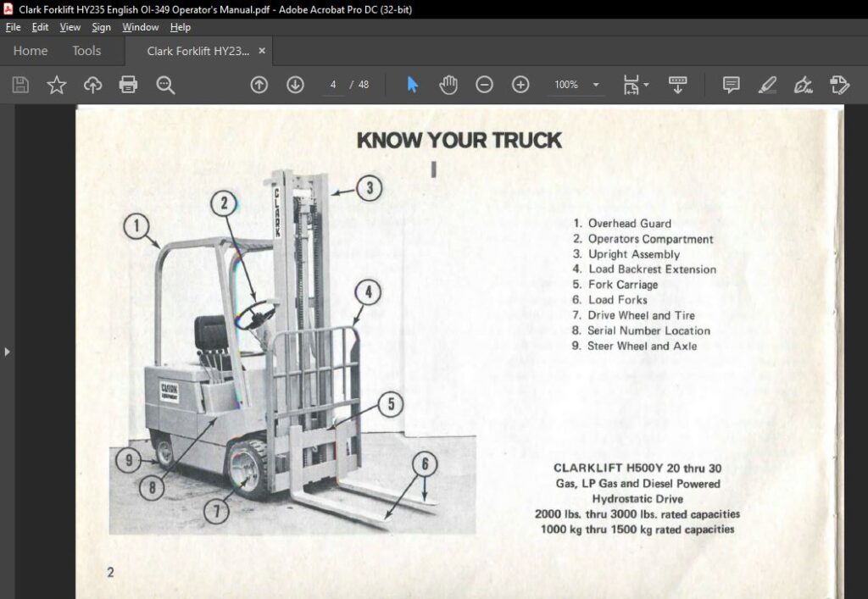Open the Find text magnifier tool
Viewport: 868px width, 599px height.
pos(165,85)
